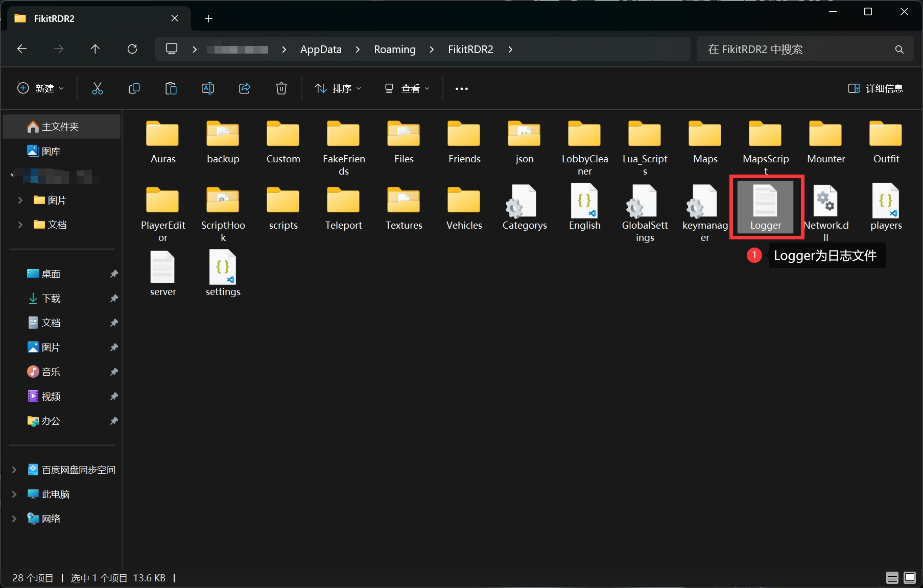
Task: Switch to large icons view in status bar
Action: coord(910,578)
